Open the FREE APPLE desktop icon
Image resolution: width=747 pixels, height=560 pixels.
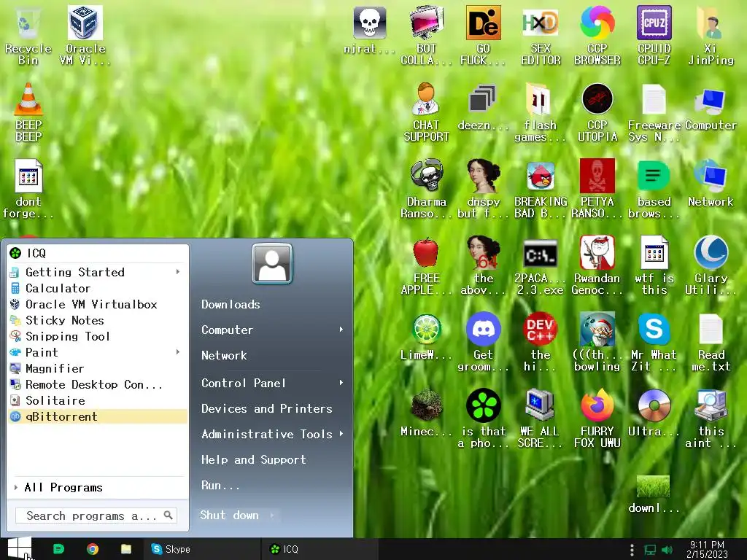pos(426,252)
